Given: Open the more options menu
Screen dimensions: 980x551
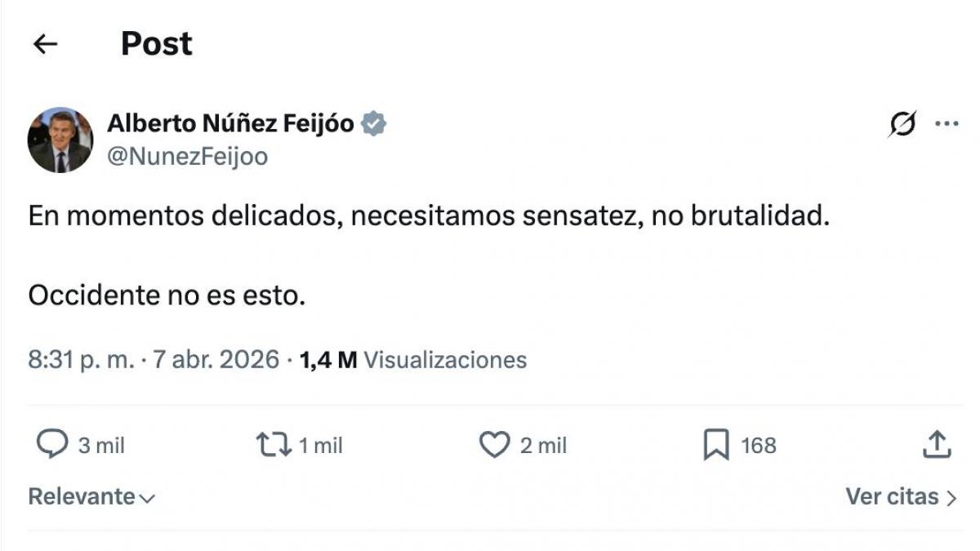Looking at the screenshot, I should point(947,122).
